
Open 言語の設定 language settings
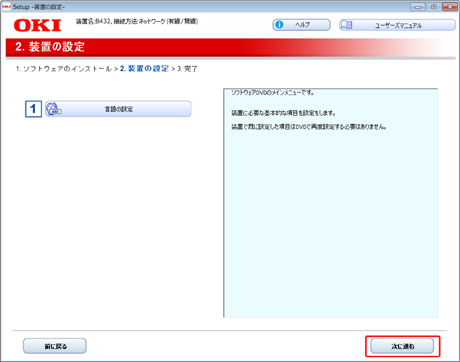pos(118,109)
